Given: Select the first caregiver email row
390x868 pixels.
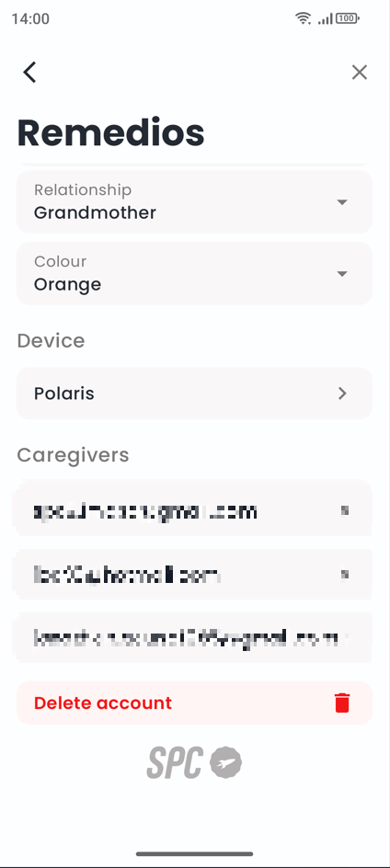Looking at the screenshot, I should (x=194, y=510).
